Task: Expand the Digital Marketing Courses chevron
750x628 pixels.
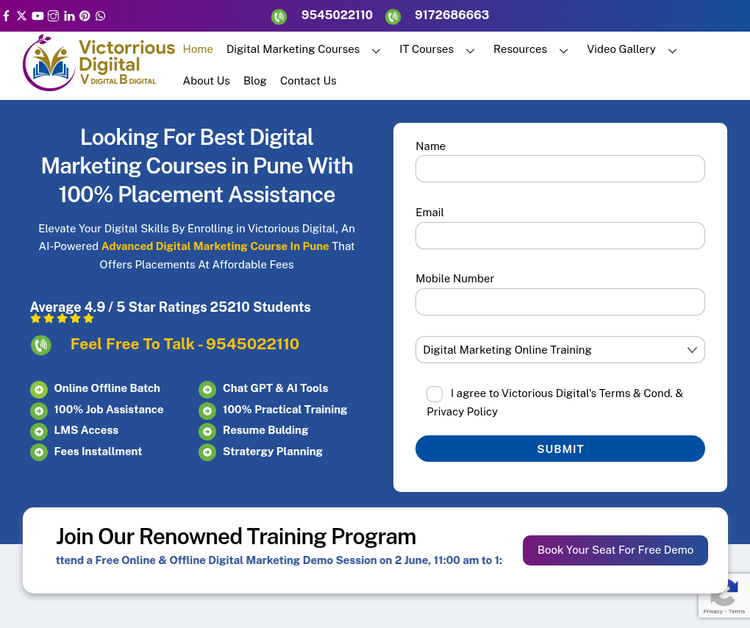Action: tap(376, 51)
